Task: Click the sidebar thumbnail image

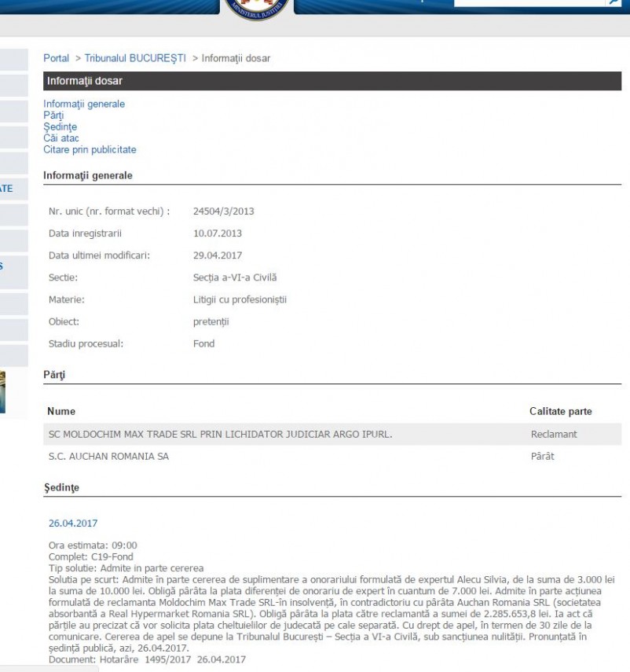Action: 2,391
